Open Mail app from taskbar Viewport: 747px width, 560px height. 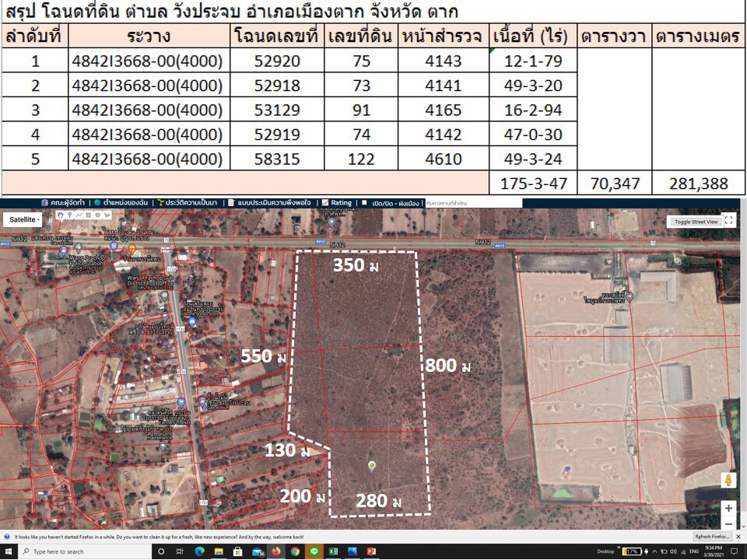pyautogui.click(x=258, y=551)
